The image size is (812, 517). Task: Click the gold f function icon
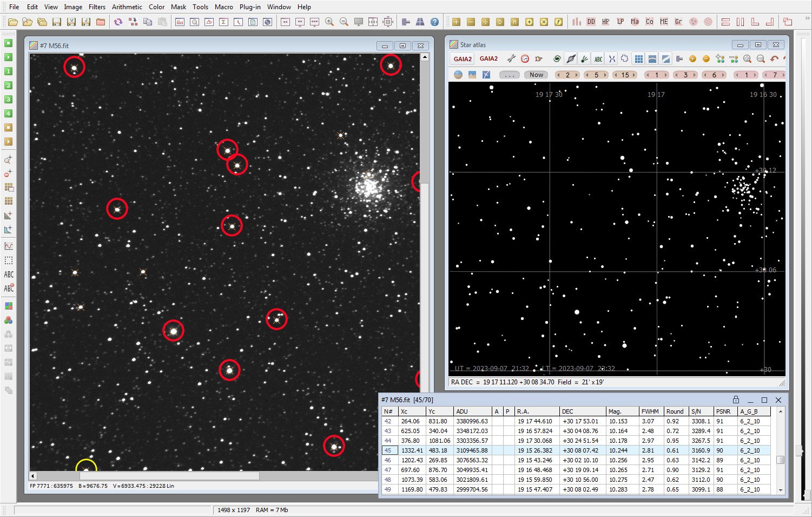point(558,22)
